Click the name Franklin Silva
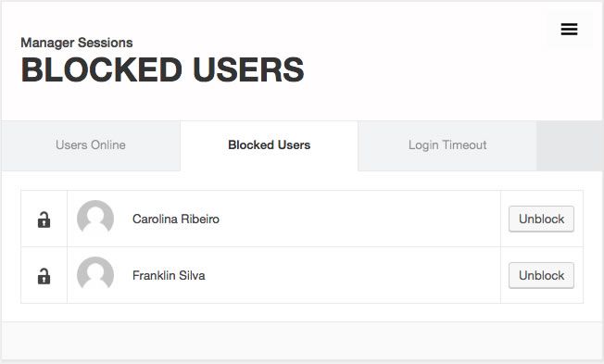The image size is (604, 364). click(169, 275)
